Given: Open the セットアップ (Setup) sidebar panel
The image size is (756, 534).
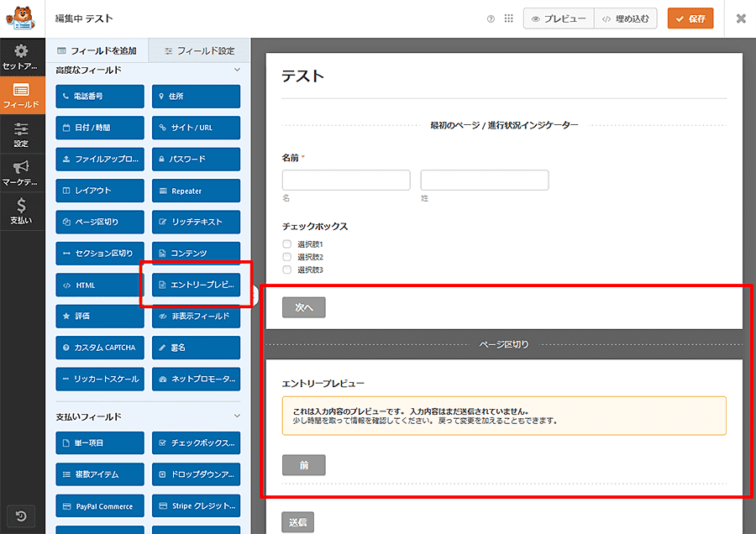Looking at the screenshot, I should [22, 57].
